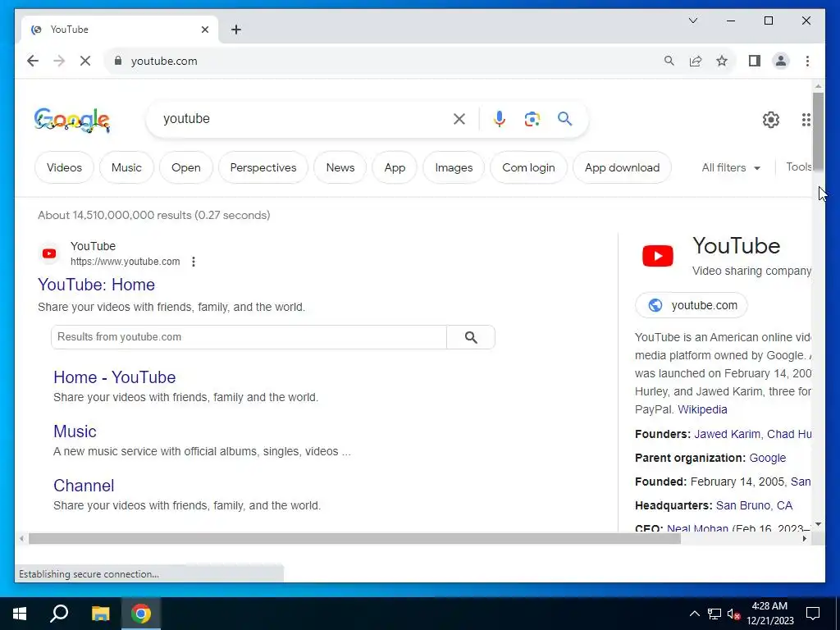Open Windows taskbar search

[59, 614]
